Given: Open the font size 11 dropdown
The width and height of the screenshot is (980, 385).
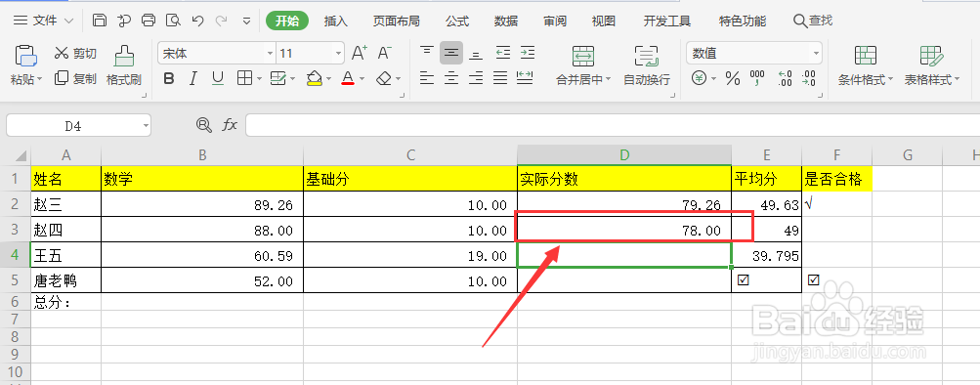Looking at the screenshot, I should pyautogui.click(x=338, y=54).
